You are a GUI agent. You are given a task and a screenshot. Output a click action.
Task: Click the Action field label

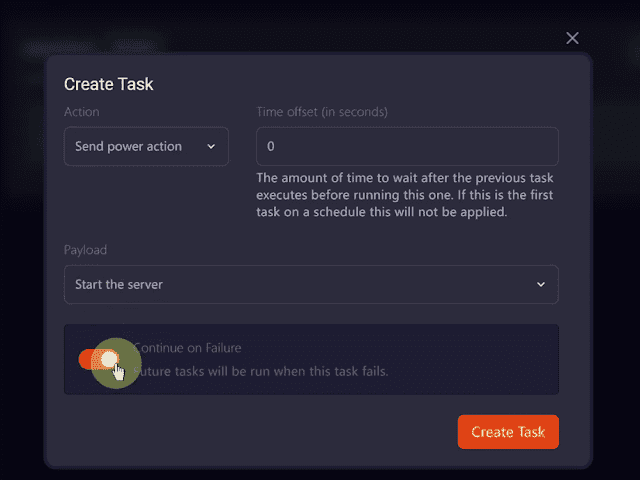(x=82, y=112)
